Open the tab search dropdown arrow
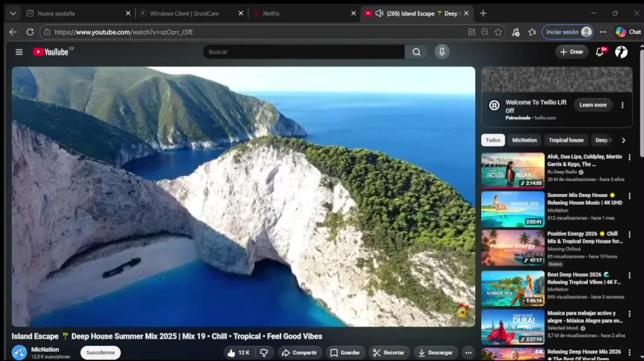644x361 pixels. pos(13,14)
